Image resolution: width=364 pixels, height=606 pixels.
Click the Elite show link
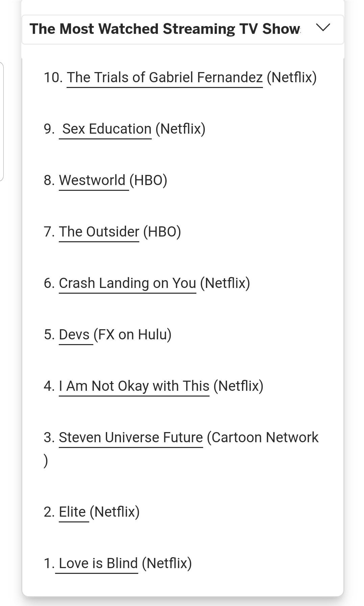pyautogui.click(x=72, y=512)
